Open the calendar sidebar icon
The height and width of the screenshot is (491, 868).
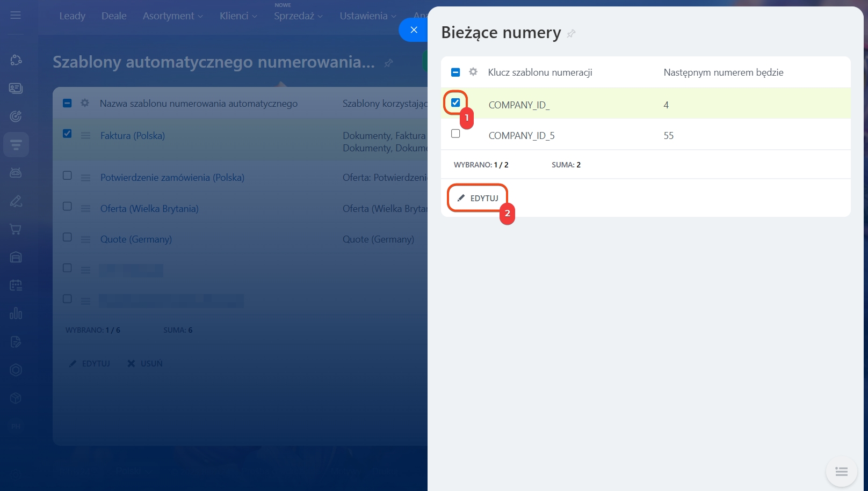coord(16,285)
